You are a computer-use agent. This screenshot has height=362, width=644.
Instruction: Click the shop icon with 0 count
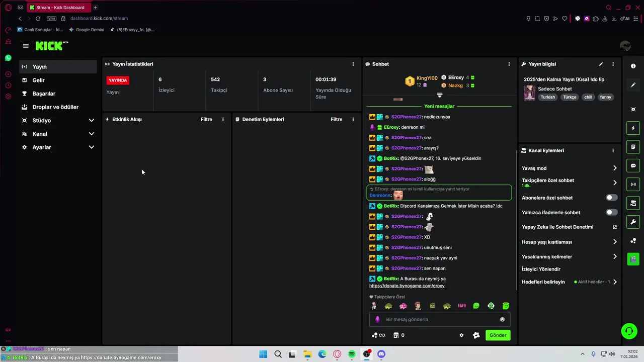pos(399,335)
